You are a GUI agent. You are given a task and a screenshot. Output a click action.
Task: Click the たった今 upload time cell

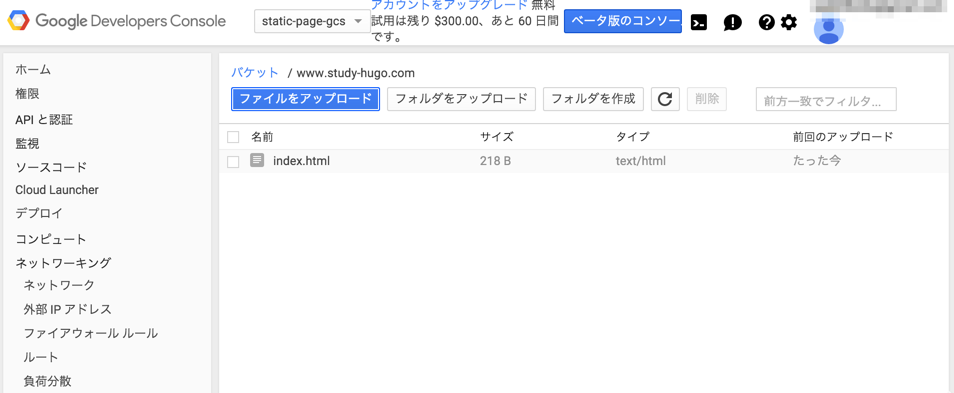(816, 161)
